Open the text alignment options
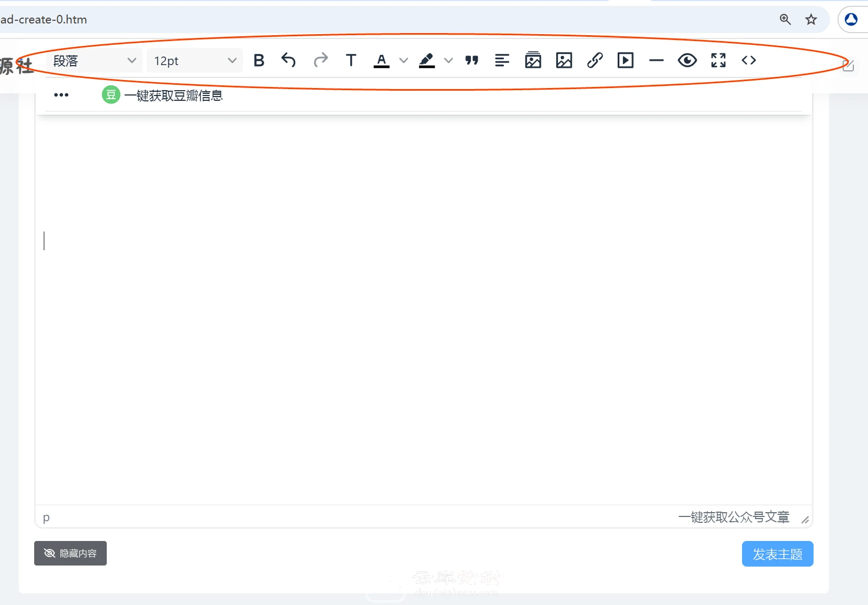The width and height of the screenshot is (868, 605). pos(502,60)
